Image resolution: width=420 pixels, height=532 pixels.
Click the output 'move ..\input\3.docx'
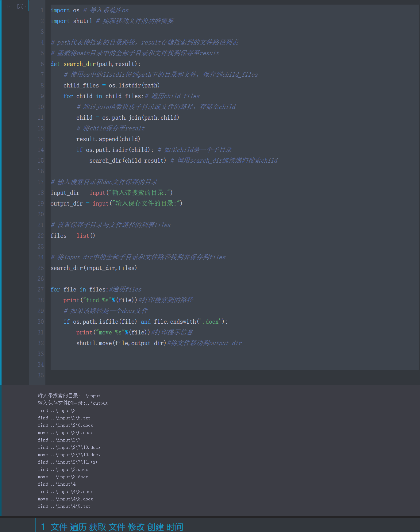(63, 477)
